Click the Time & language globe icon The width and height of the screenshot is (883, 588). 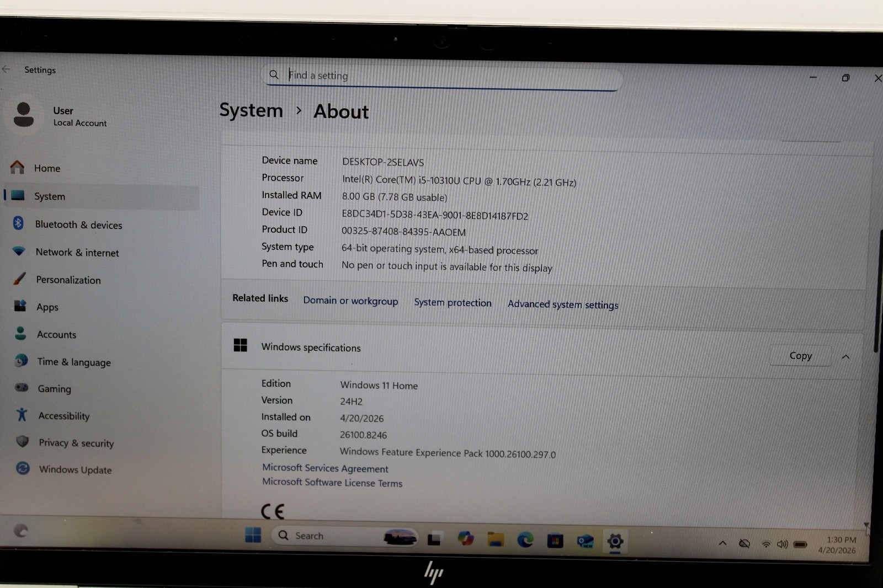(x=21, y=361)
